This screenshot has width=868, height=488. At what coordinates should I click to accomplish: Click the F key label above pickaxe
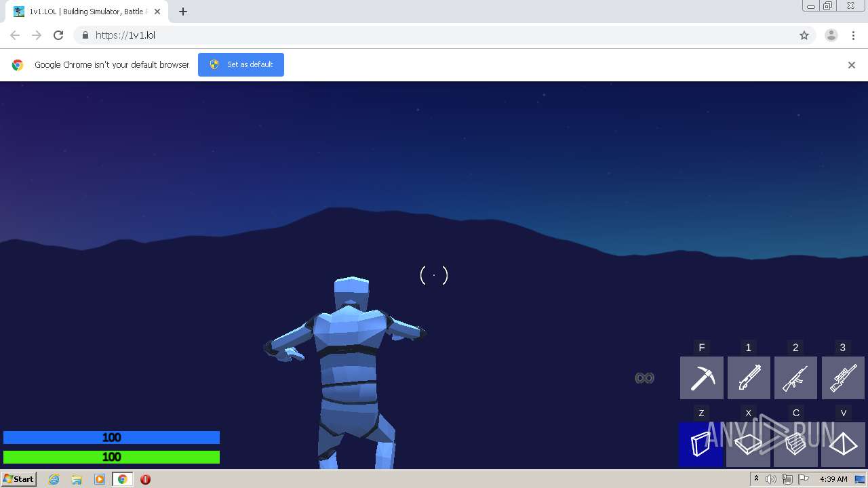point(702,348)
